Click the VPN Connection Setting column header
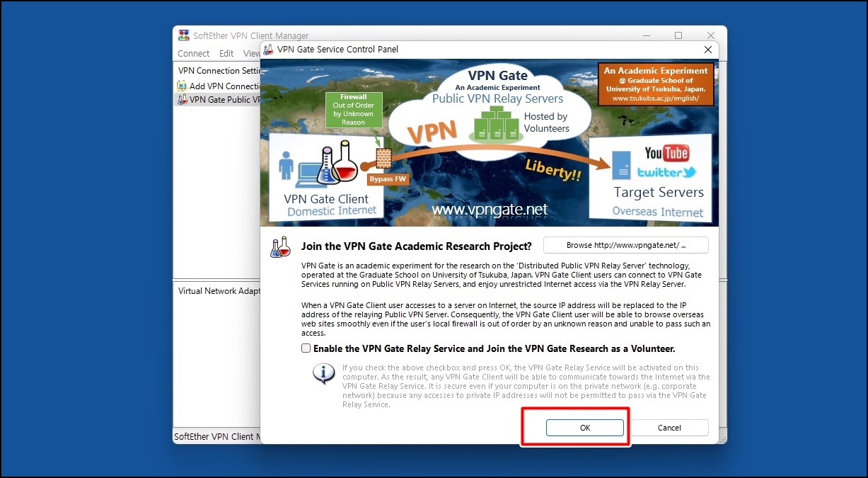The height and width of the screenshot is (478, 868). [x=219, y=71]
